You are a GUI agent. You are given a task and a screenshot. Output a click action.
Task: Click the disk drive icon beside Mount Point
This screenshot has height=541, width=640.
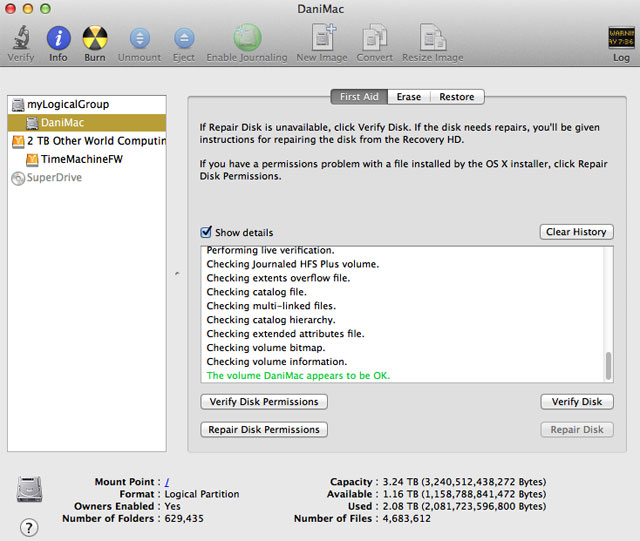pos(29,489)
